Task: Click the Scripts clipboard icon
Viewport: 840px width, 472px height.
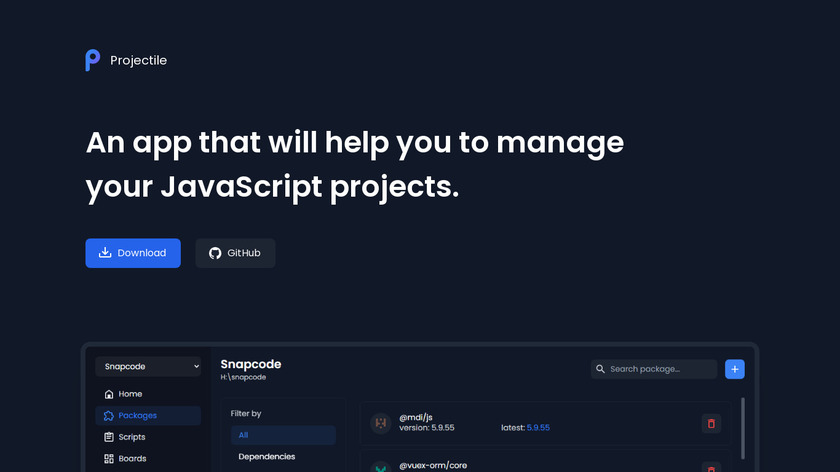Action: point(109,437)
